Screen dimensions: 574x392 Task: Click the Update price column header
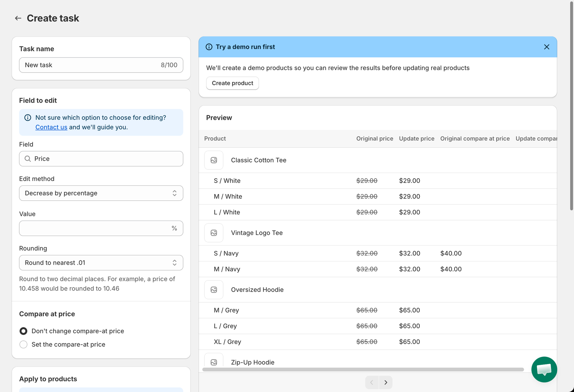point(417,139)
